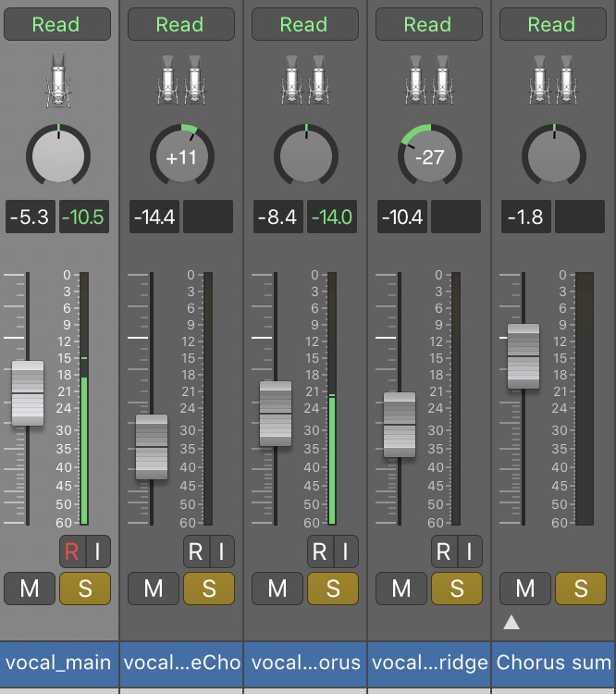Open the Read automation menu on Chorus sum
The width and height of the screenshot is (616, 694).
(x=553, y=24)
